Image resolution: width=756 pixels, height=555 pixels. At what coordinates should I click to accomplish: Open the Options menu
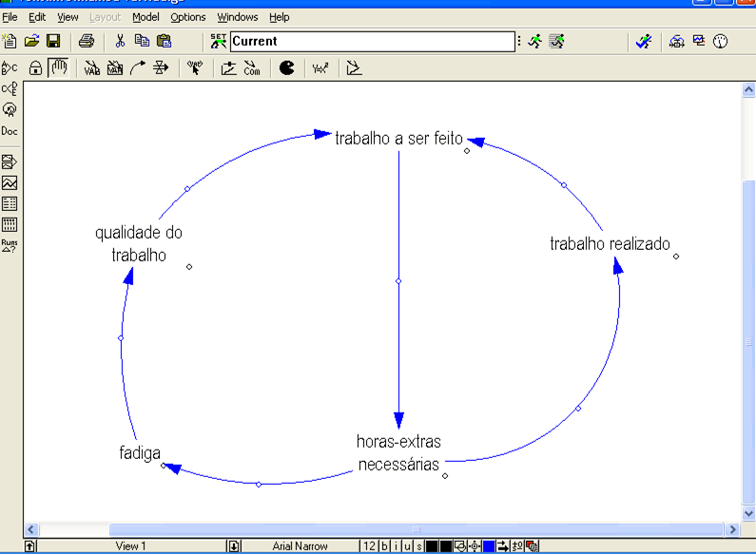click(x=187, y=17)
